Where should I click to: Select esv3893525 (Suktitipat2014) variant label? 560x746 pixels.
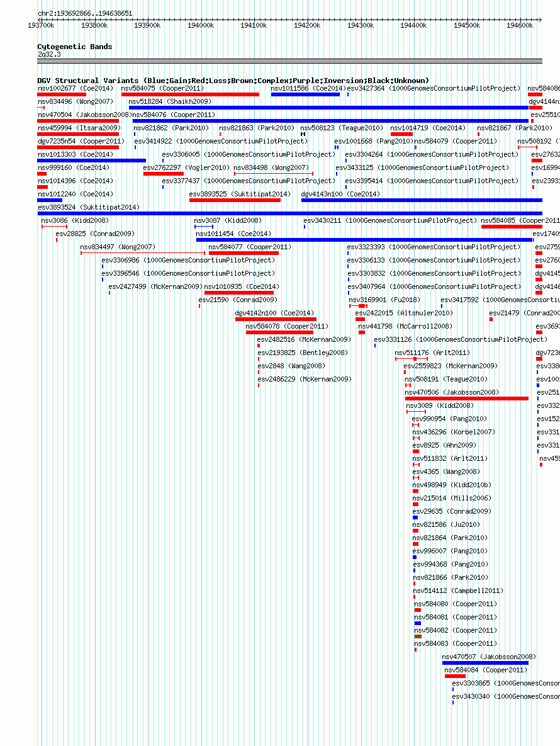pos(240,194)
